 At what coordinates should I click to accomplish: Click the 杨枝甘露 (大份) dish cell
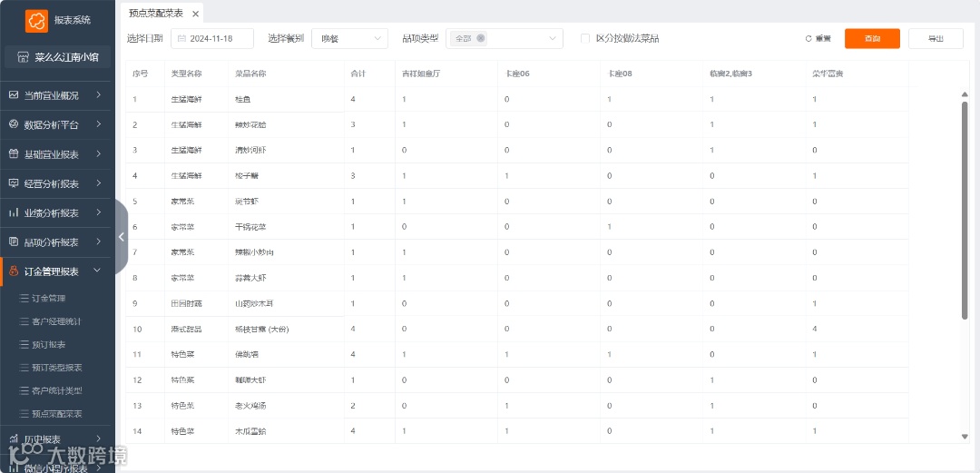[262, 329]
